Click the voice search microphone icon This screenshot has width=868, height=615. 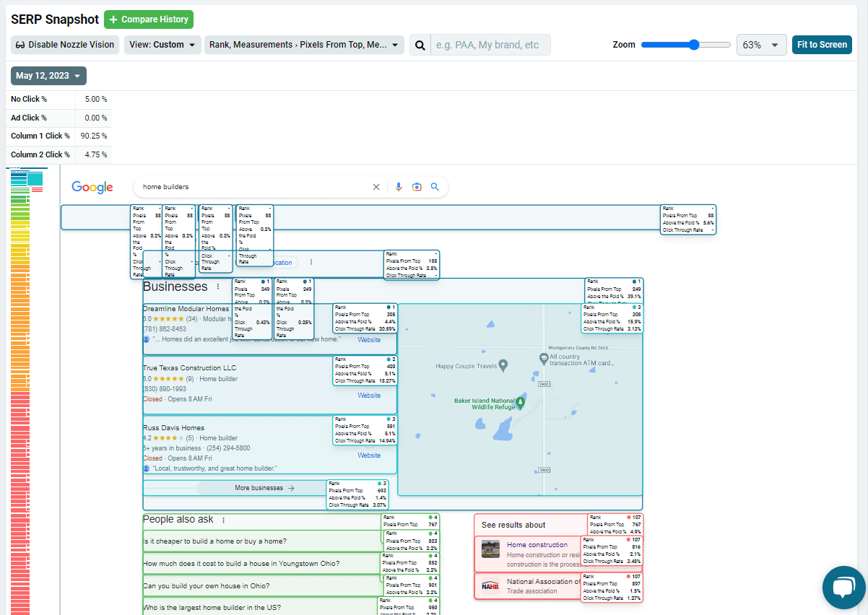(x=399, y=187)
